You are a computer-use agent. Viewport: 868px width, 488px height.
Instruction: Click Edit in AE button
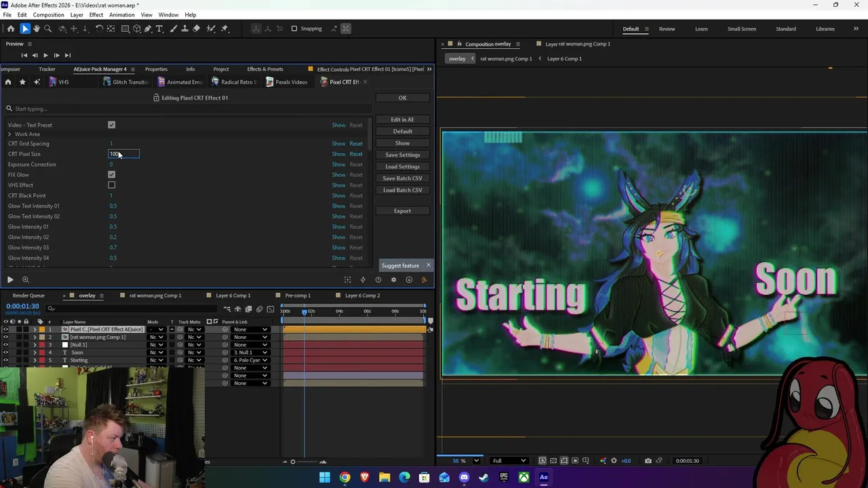point(402,119)
